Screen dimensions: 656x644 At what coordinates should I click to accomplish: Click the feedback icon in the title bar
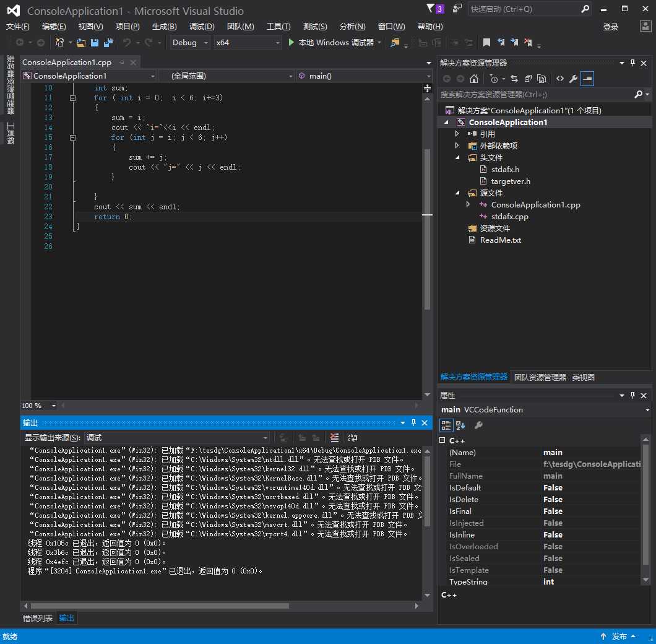(x=457, y=9)
